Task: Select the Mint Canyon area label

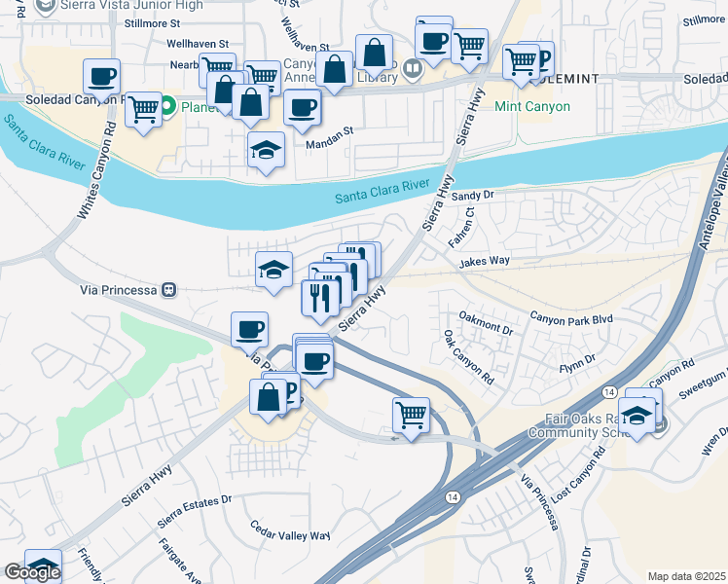Action: [532, 106]
